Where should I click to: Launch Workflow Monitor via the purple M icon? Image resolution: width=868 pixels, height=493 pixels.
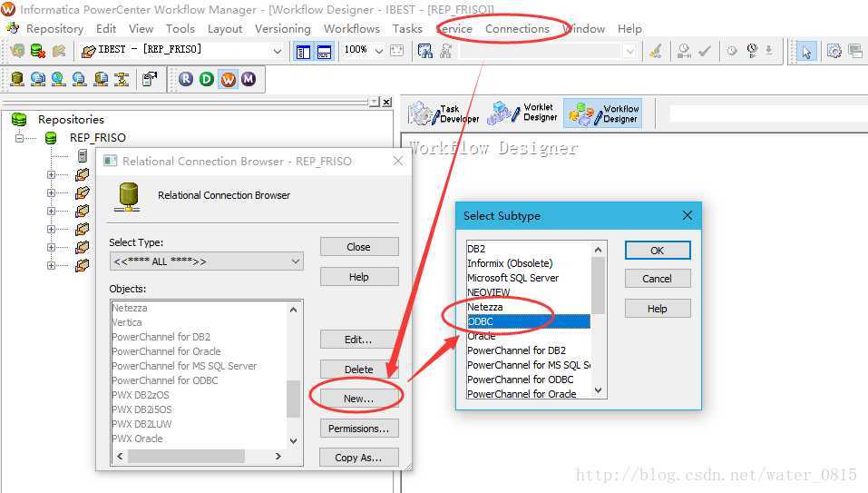pyautogui.click(x=249, y=79)
